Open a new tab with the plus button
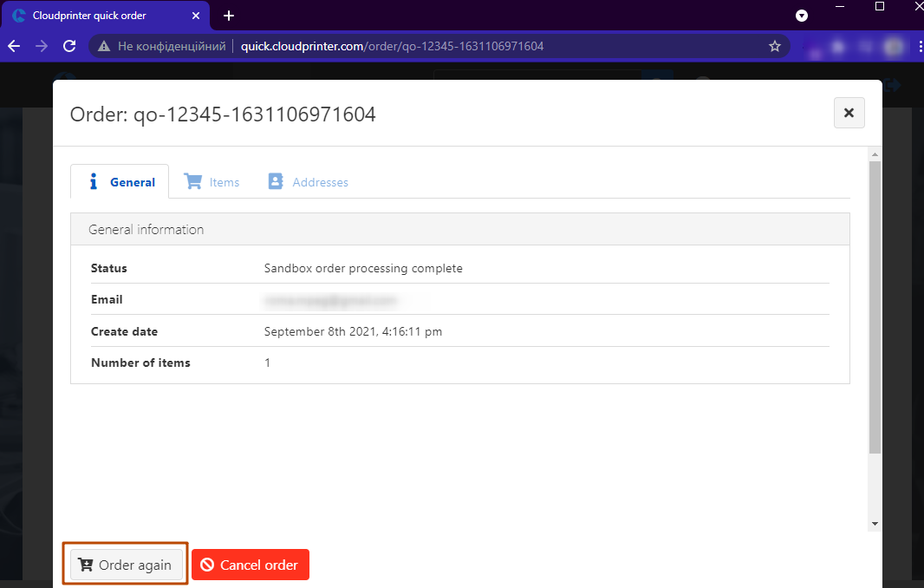924x588 pixels. (229, 16)
